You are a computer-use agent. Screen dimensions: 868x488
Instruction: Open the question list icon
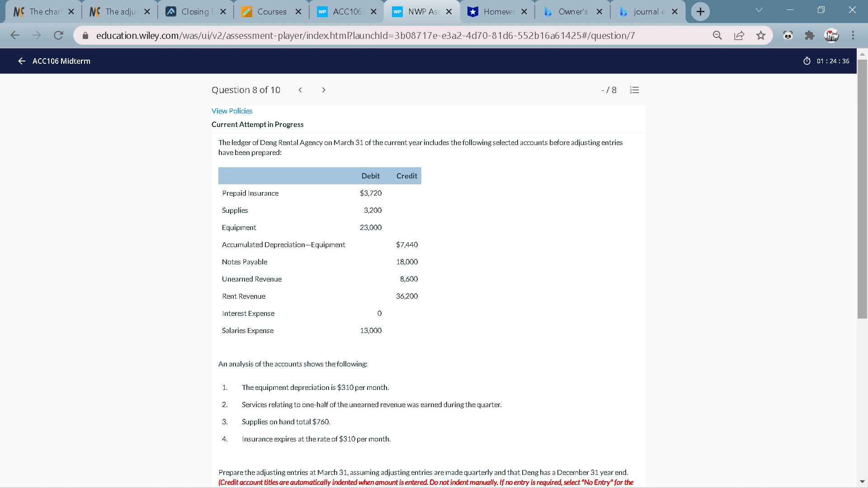click(x=634, y=90)
